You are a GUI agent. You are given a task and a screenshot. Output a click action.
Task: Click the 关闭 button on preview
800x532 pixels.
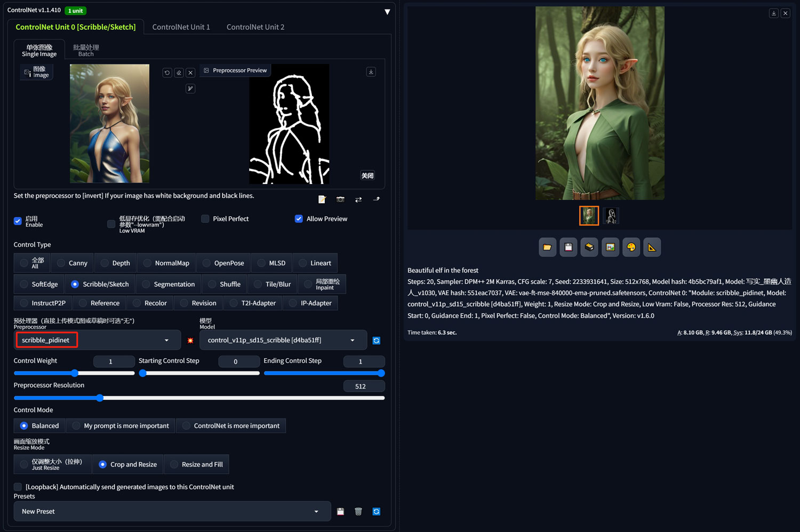[367, 176]
